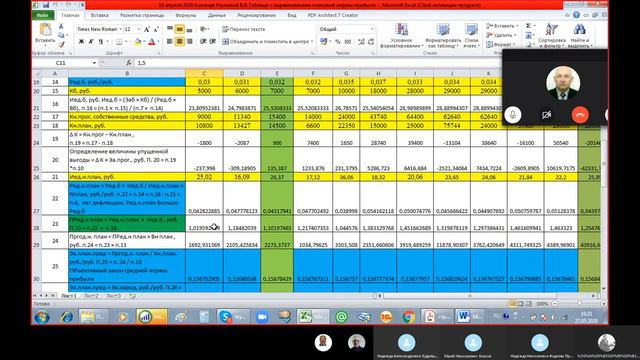640x360 pixels.
Task: Decrease font size with the small A icon
Action: pyautogui.click(x=156, y=30)
